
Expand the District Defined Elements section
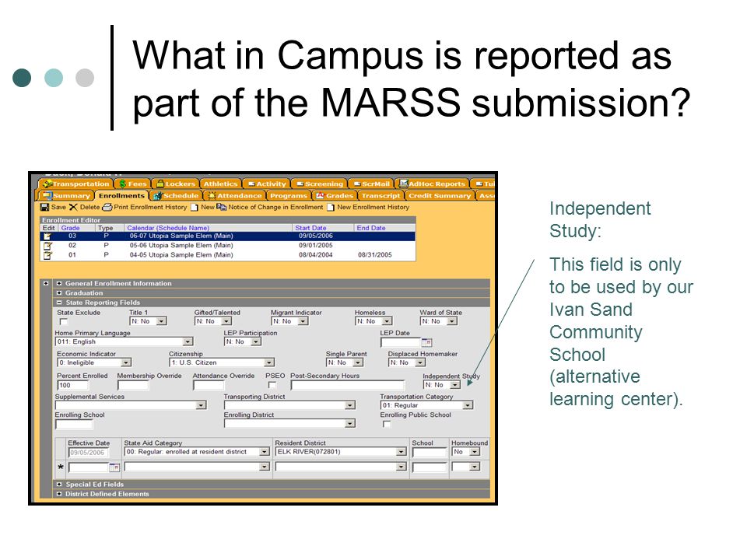pos(59,494)
